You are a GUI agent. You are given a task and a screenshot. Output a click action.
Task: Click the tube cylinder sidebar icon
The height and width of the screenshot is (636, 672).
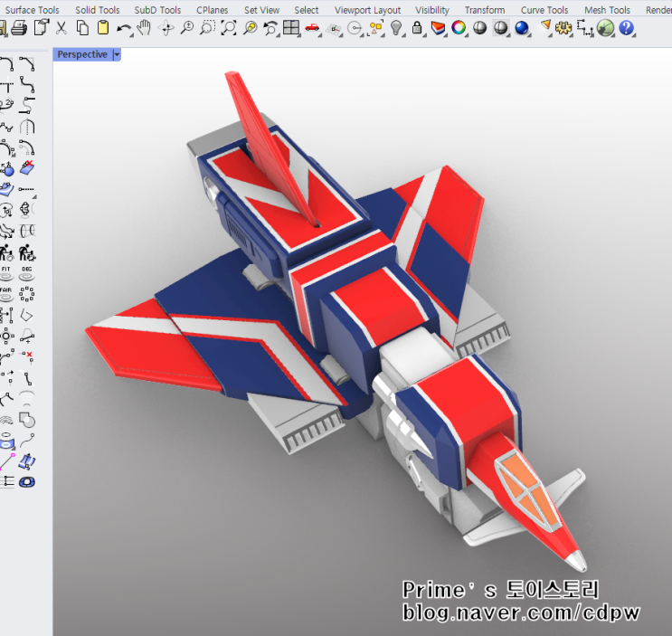[27, 231]
